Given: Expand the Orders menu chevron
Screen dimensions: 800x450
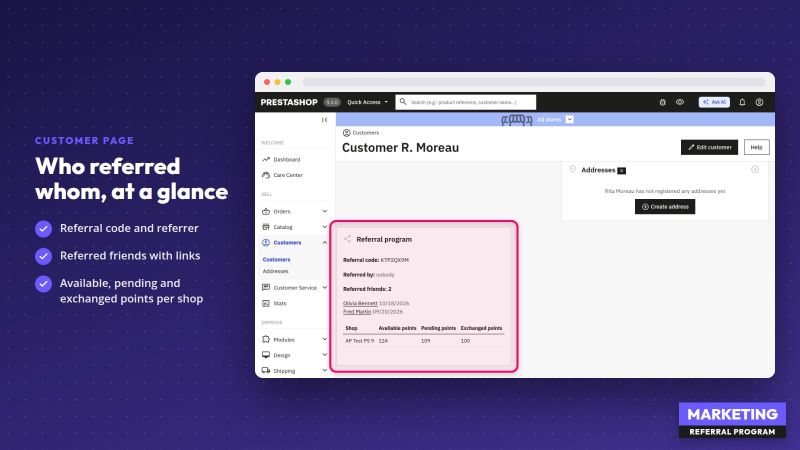Looking at the screenshot, I should point(324,211).
